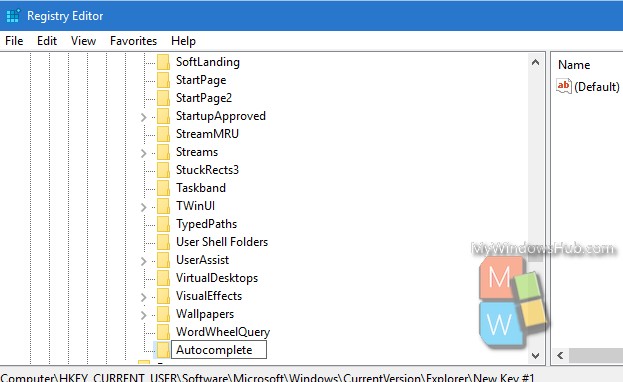This screenshot has height=382, width=623.
Task: Select the TWinUI key name
Action: tap(195, 206)
